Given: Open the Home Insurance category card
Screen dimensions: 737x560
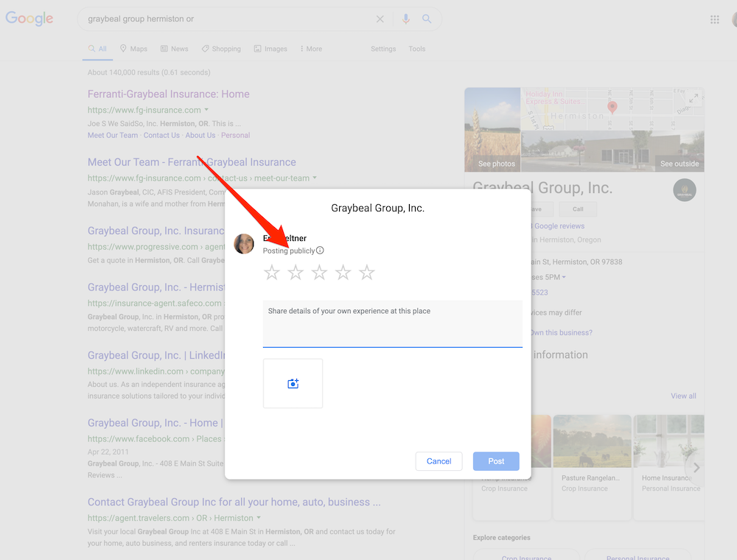Looking at the screenshot, I should 669,467.
